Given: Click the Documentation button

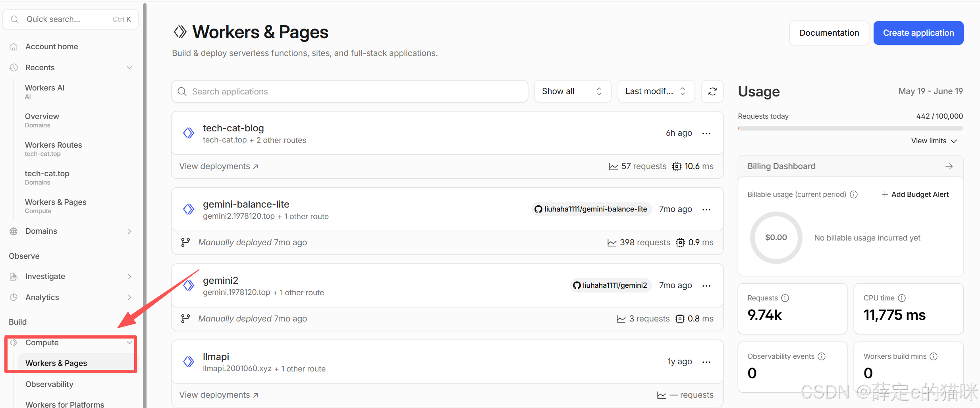Looking at the screenshot, I should (829, 33).
